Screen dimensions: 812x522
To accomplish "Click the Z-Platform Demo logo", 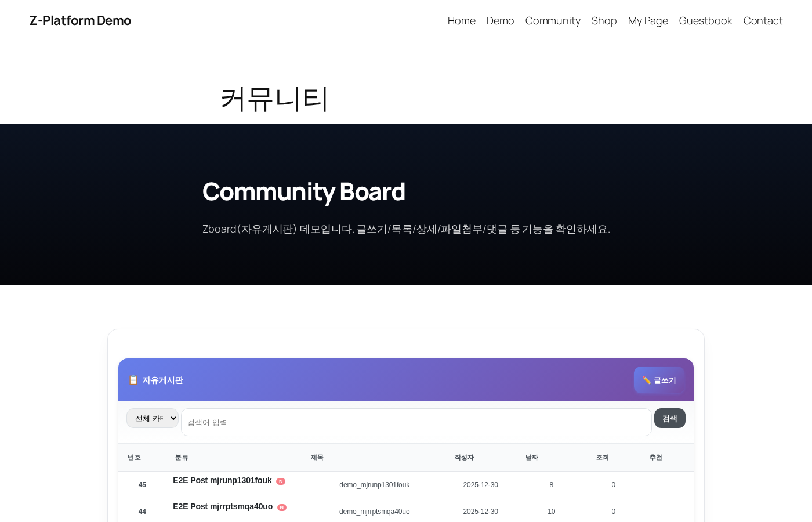I will (80, 20).
